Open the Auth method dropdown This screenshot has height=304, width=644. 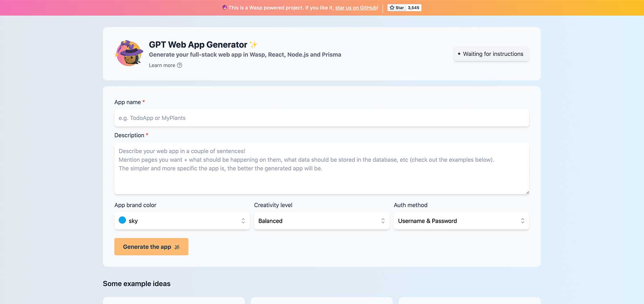tap(461, 221)
